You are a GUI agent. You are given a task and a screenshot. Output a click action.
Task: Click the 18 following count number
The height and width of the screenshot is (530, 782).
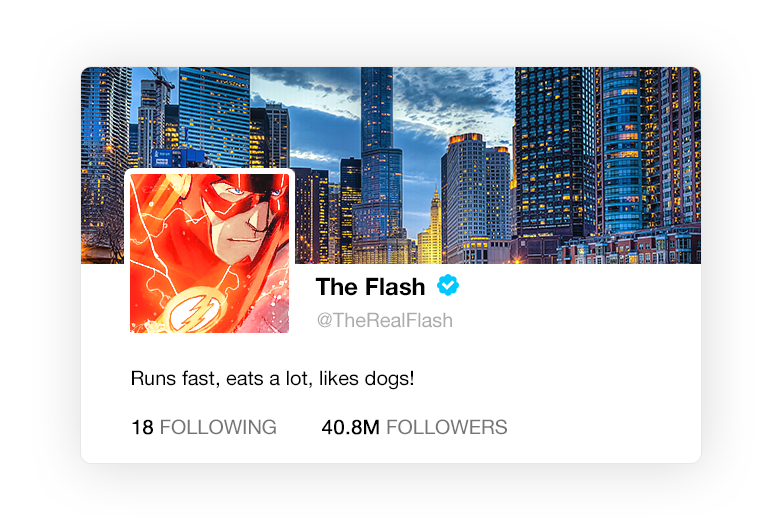[142, 427]
